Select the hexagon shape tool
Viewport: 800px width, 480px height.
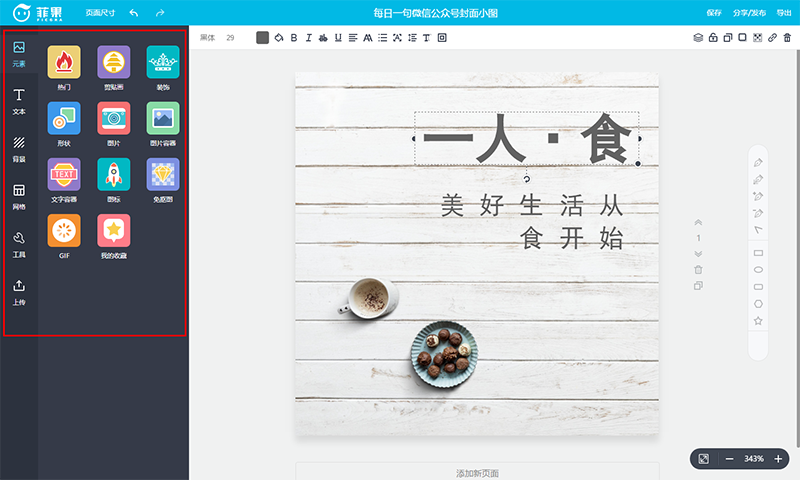[758, 304]
